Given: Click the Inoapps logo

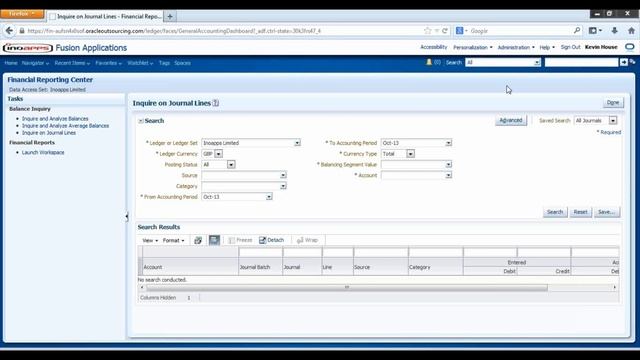Looking at the screenshot, I should coord(28,48).
